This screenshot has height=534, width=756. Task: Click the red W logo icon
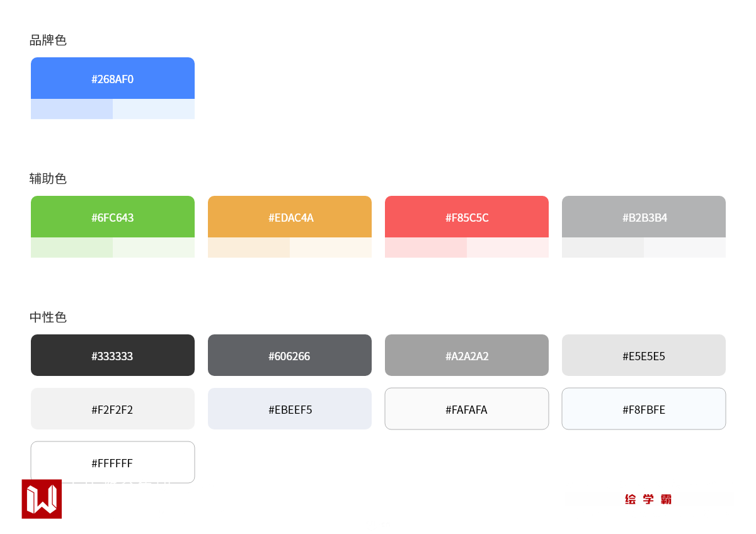(x=42, y=499)
